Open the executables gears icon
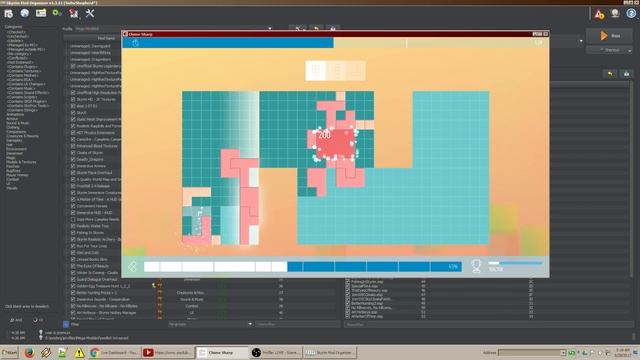Viewport: 640px width, 360px height. [57, 13]
